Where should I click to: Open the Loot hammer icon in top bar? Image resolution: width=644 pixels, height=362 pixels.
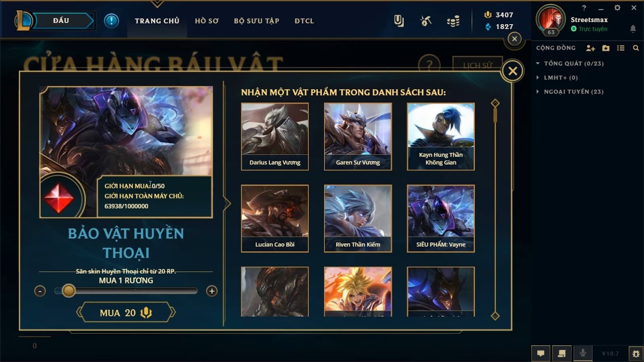[x=426, y=21]
